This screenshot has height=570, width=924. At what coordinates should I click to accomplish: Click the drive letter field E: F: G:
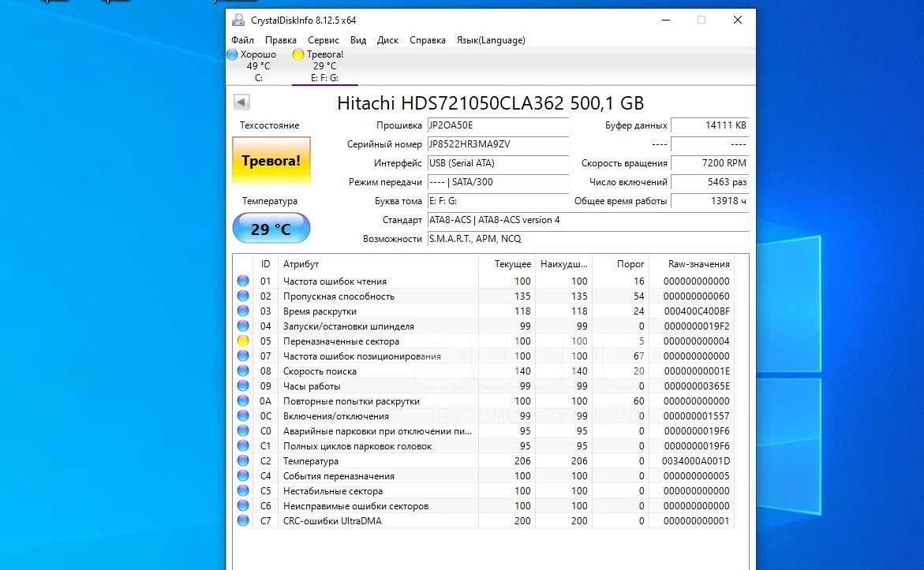pyautogui.click(x=498, y=201)
